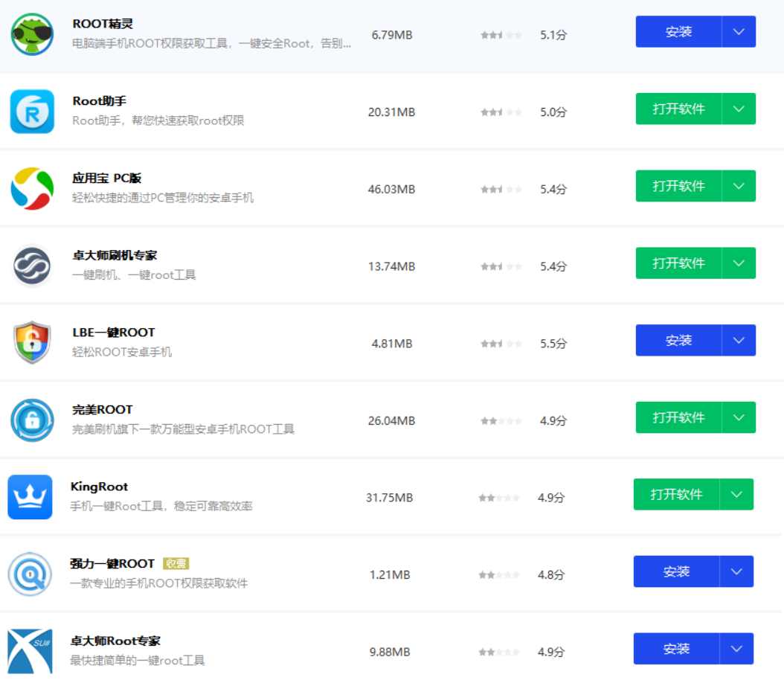Screen dimensions: 784x683
Task: Expand dropdown arrow for 卓大师刷机专家
Action: coord(739,263)
